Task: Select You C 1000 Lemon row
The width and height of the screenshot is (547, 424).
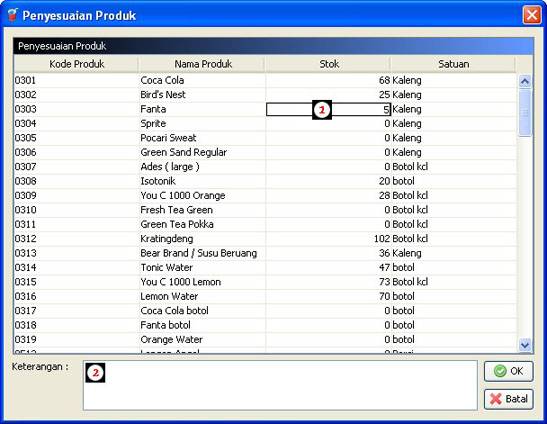Action: (265, 282)
